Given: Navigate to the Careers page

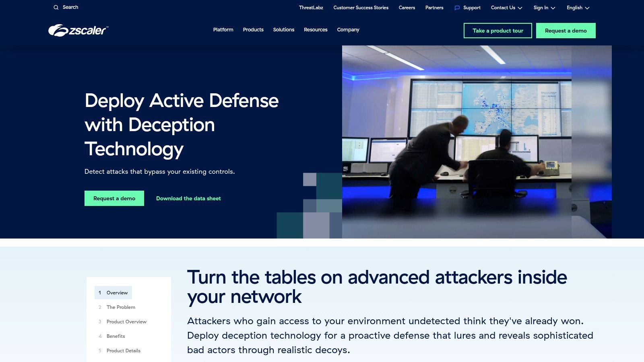Looking at the screenshot, I should point(407,8).
